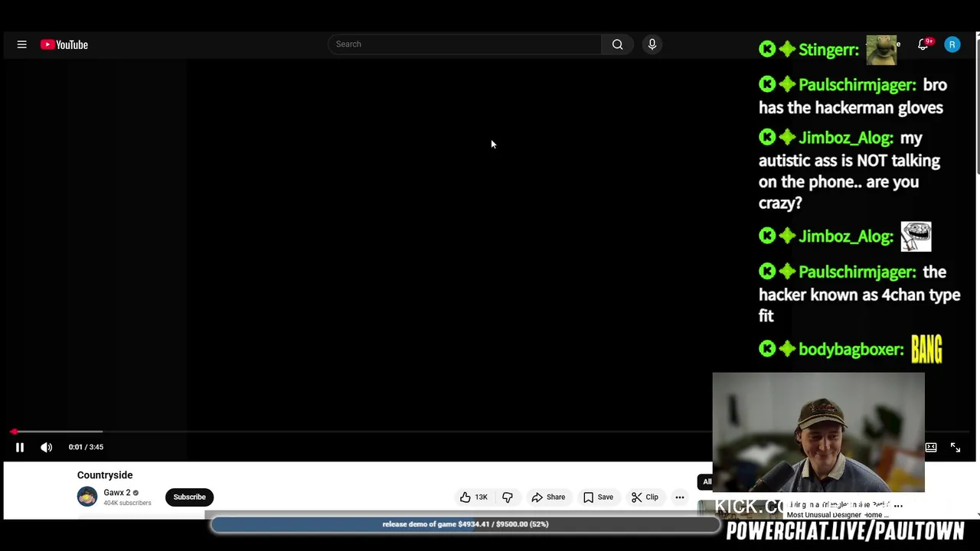Viewport: 980px width, 551px height.
Task: Pause the video playback
Action: click(20, 447)
